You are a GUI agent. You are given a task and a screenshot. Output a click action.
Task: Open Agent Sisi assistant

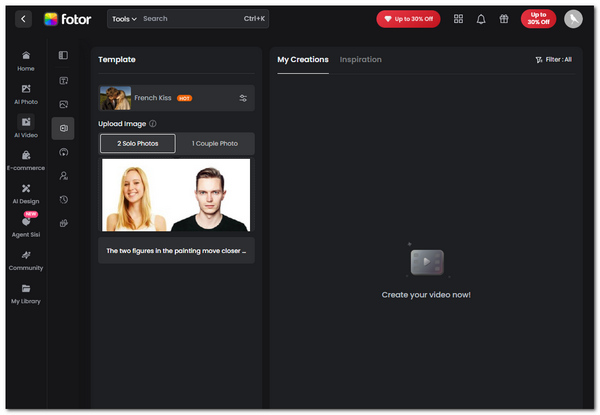point(26,225)
